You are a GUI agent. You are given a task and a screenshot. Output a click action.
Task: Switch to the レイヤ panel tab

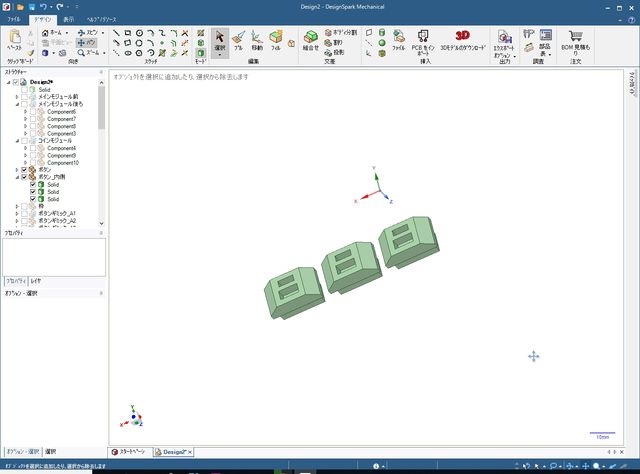pyautogui.click(x=36, y=281)
